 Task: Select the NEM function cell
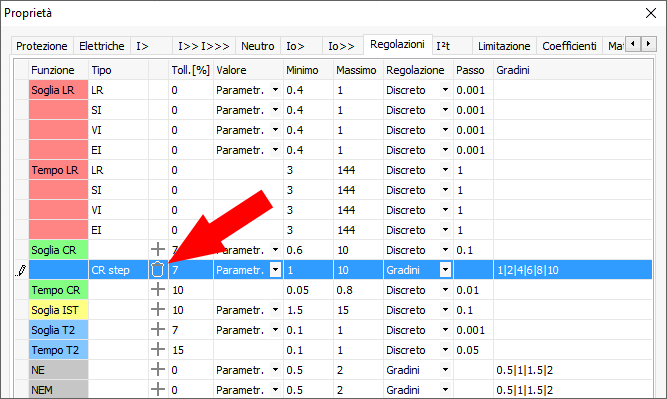pos(58,389)
